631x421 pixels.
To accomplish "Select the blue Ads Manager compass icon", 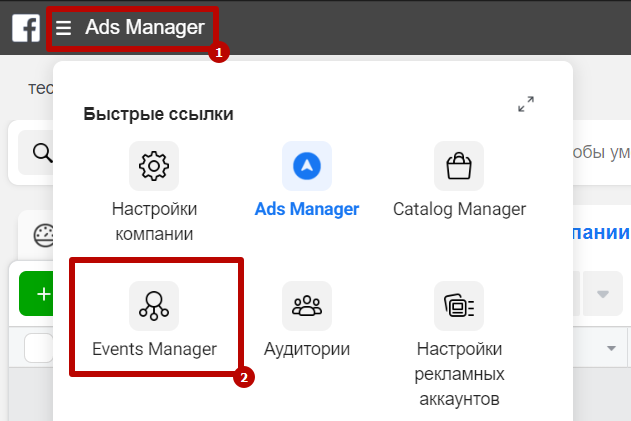I will (x=307, y=166).
